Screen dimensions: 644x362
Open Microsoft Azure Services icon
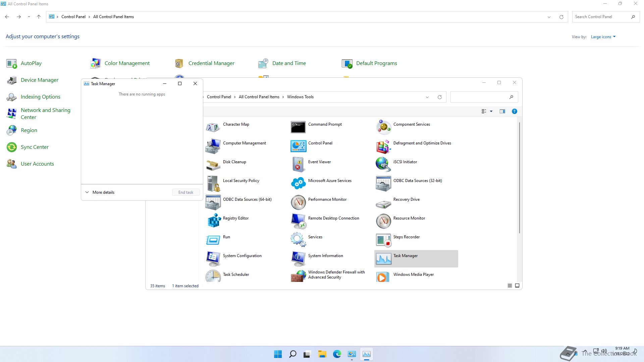pyautogui.click(x=298, y=184)
